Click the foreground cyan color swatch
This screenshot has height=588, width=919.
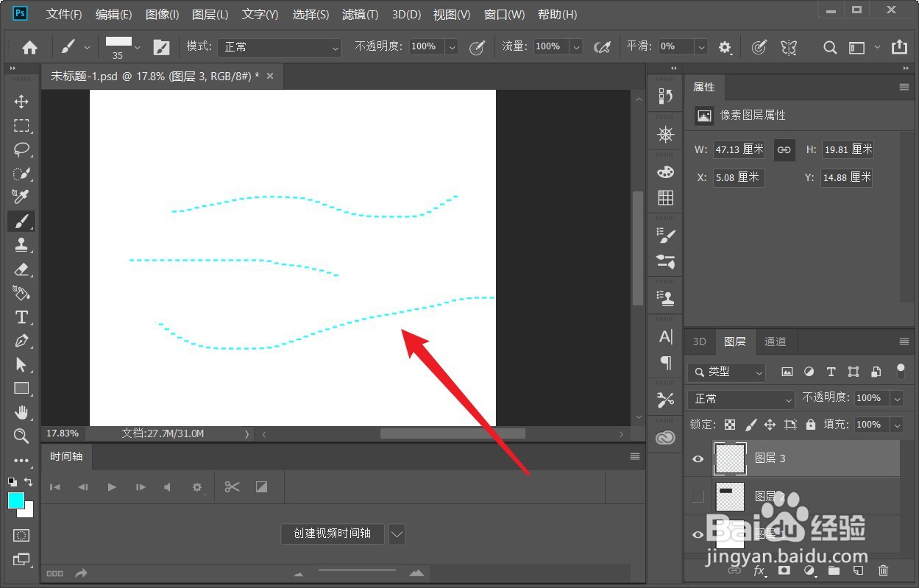tap(15, 500)
